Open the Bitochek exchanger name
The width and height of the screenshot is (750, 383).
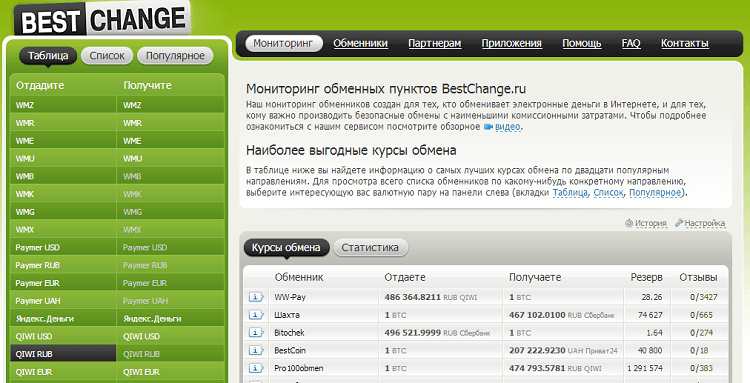pos(289,332)
